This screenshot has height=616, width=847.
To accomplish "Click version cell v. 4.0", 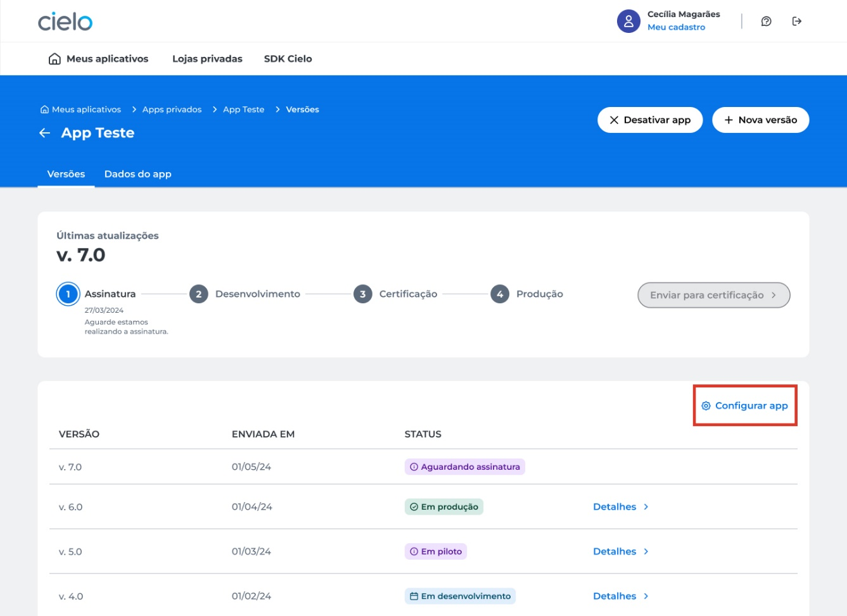I will (70, 596).
